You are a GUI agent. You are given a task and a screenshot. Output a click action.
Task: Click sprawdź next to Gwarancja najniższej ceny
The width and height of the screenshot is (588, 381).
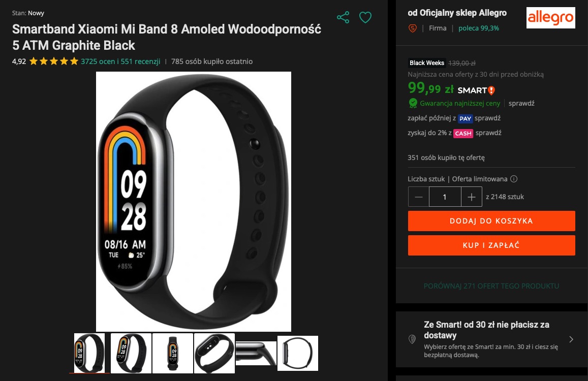521,103
